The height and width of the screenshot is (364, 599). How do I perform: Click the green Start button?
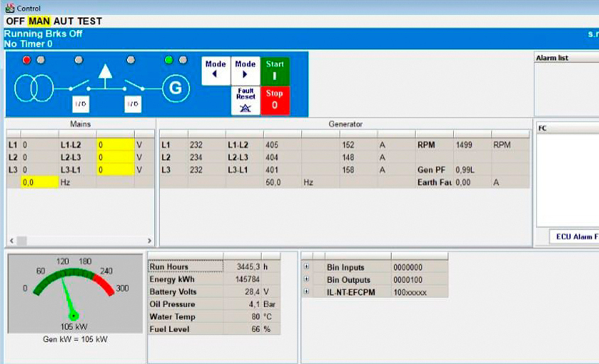(x=275, y=71)
